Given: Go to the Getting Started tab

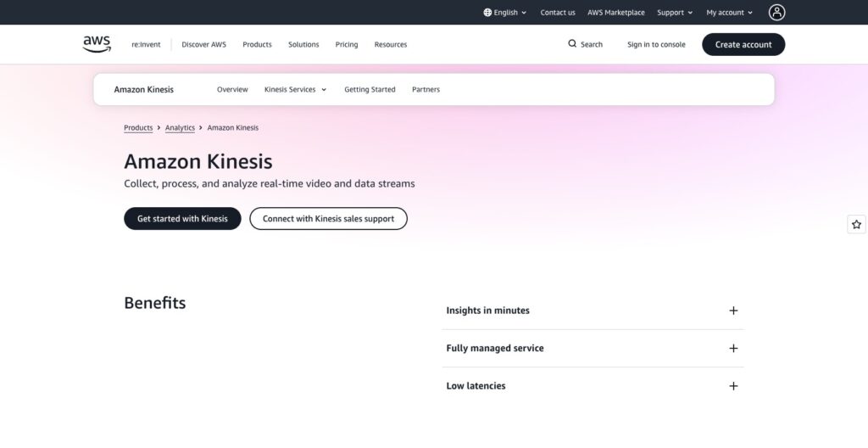Looking at the screenshot, I should (x=370, y=89).
